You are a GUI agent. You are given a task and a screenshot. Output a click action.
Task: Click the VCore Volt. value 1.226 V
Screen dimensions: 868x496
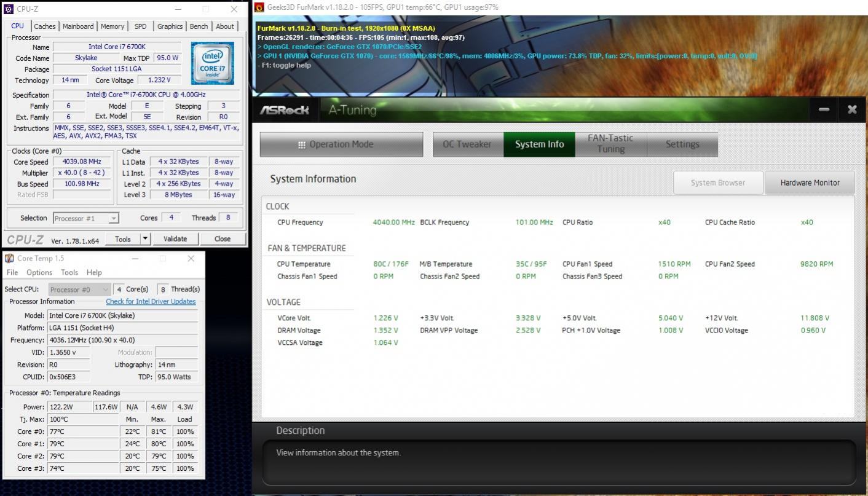[x=385, y=318]
